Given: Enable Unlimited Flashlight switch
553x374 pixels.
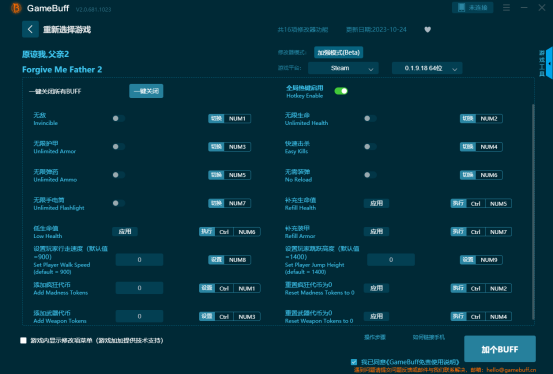Looking at the screenshot, I should point(118,203).
